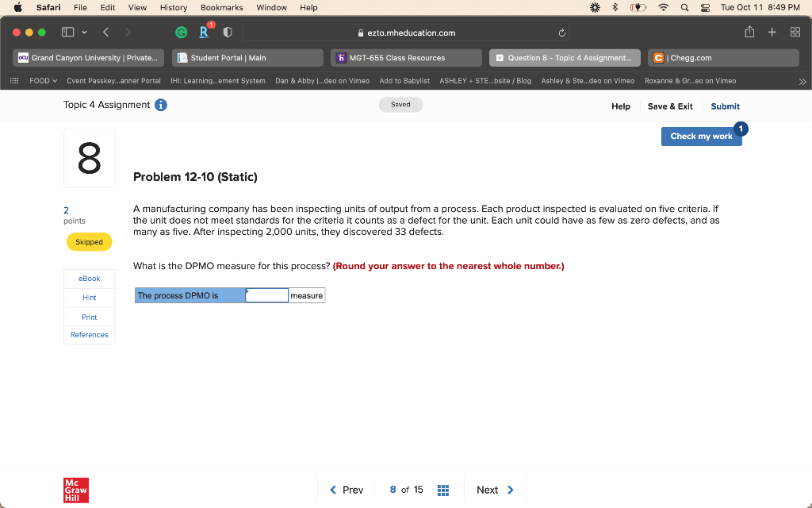Toggle the Safari sidebar
The width and height of the screenshot is (812, 508).
coord(68,32)
